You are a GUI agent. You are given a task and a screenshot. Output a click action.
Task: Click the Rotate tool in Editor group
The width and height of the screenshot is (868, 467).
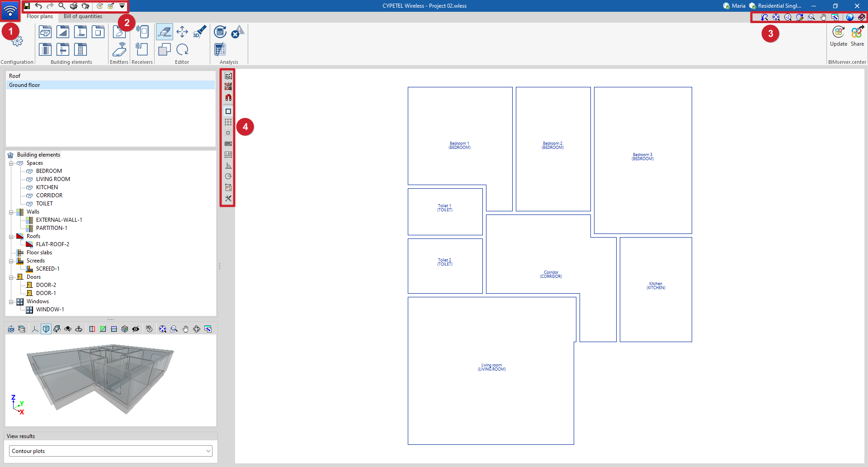coord(182,49)
